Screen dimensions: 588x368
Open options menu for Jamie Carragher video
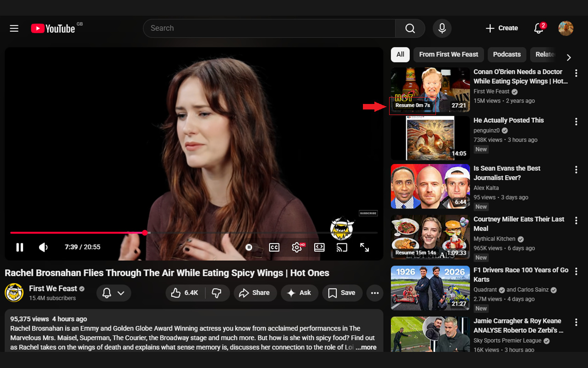click(x=576, y=322)
